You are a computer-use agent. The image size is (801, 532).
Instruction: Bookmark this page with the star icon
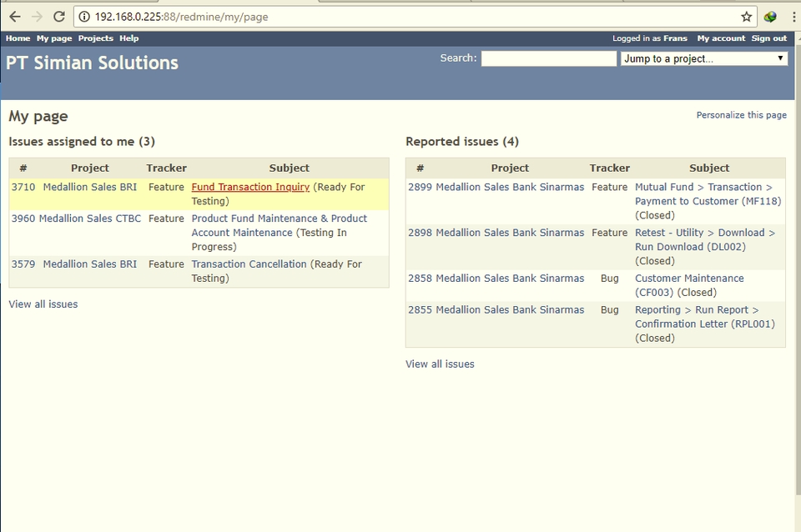click(746, 17)
